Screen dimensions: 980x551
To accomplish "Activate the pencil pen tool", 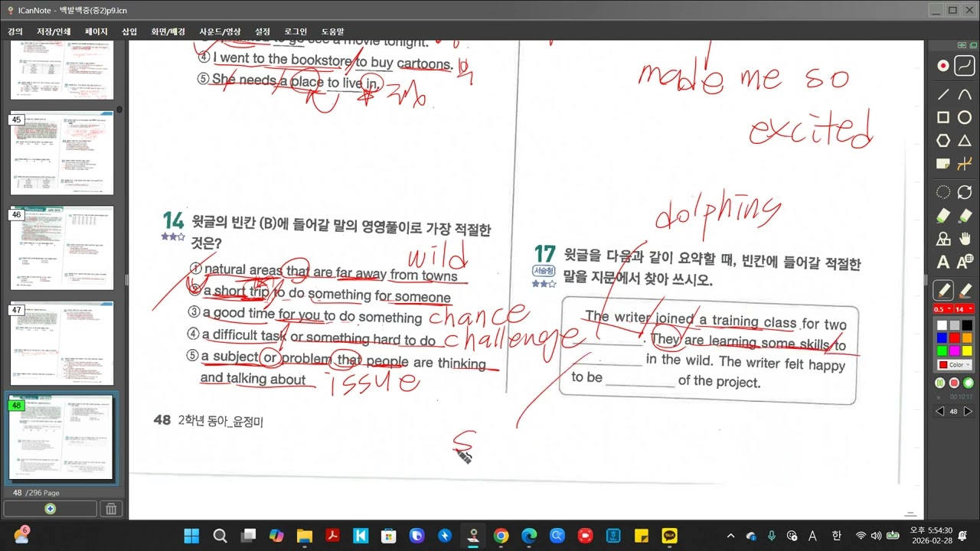I will click(943, 291).
